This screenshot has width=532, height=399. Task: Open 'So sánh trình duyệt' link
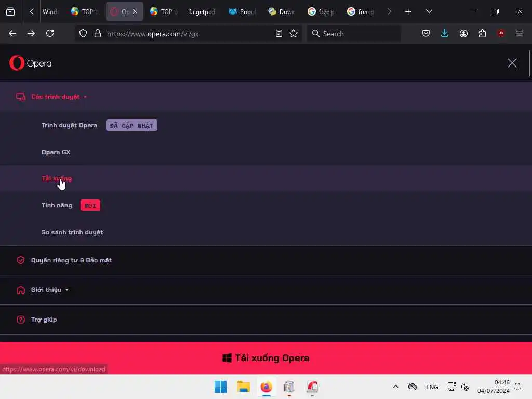[72, 232]
